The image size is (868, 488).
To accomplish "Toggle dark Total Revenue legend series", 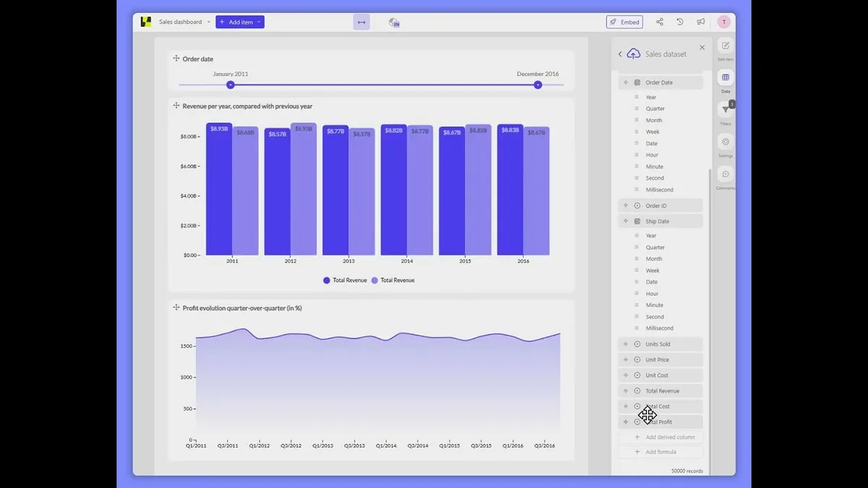I will coord(345,281).
